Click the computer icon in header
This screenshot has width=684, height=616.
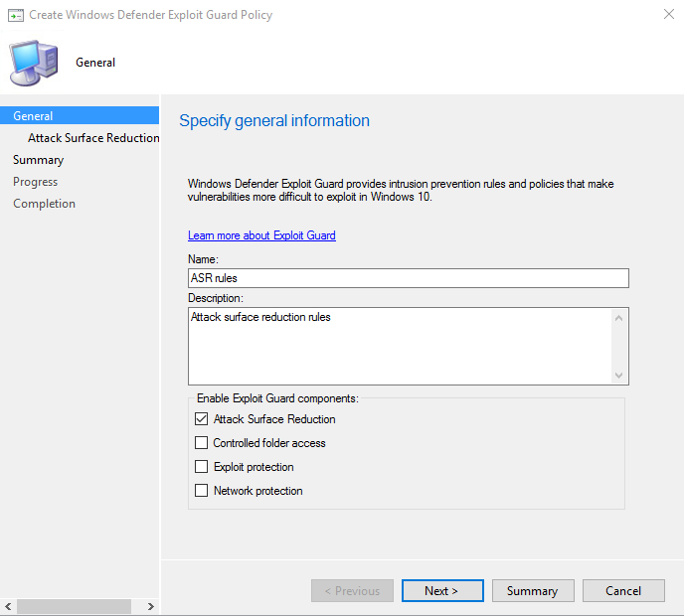click(x=33, y=63)
